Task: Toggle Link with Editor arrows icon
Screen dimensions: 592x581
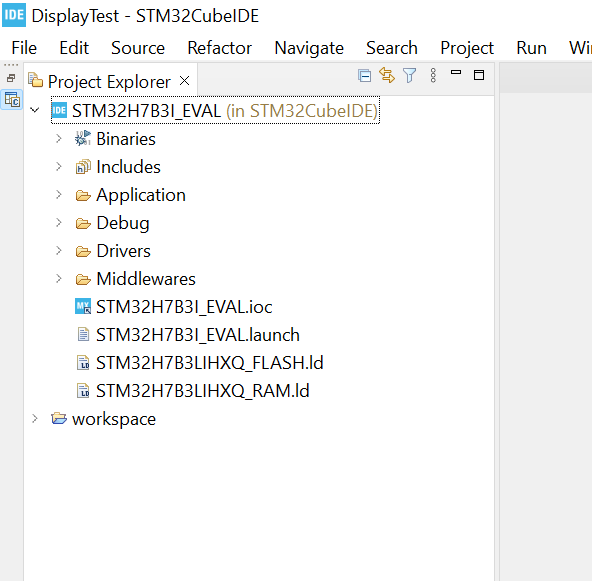Action: (x=387, y=75)
